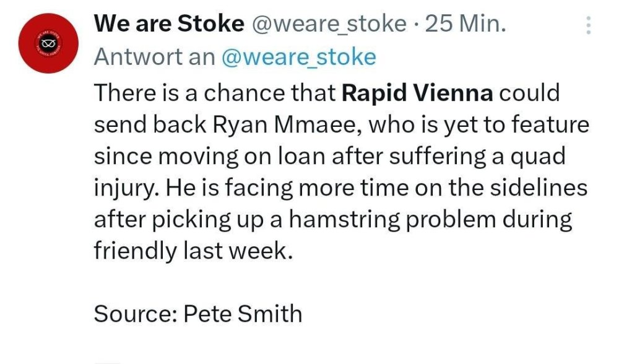619x364 pixels.
Task: Click the words 'friendly last week.'
Action: [x=193, y=251]
